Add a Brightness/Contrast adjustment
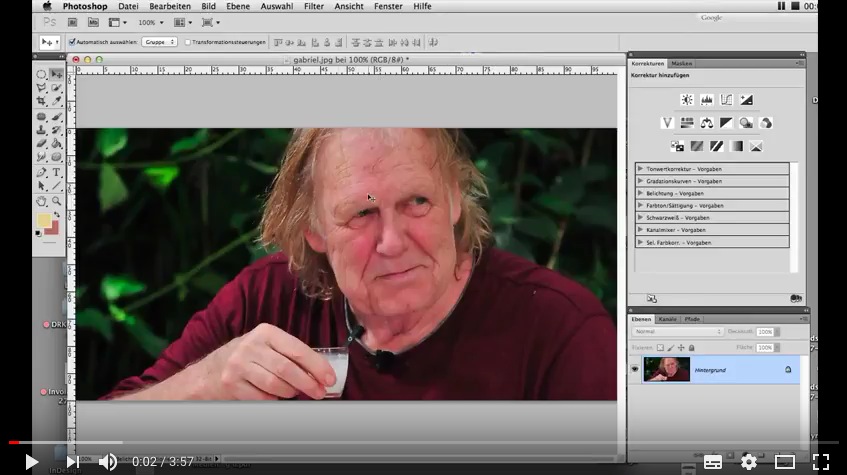Image resolution: width=847 pixels, height=475 pixels. [687, 100]
